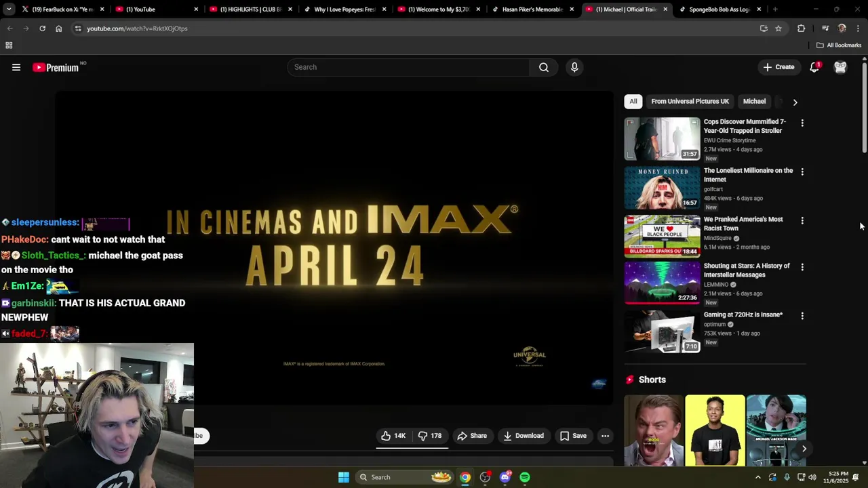The width and height of the screenshot is (868, 488).
Task: Open Gaming at 720Hz thumbnail
Action: tap(662, 331)
